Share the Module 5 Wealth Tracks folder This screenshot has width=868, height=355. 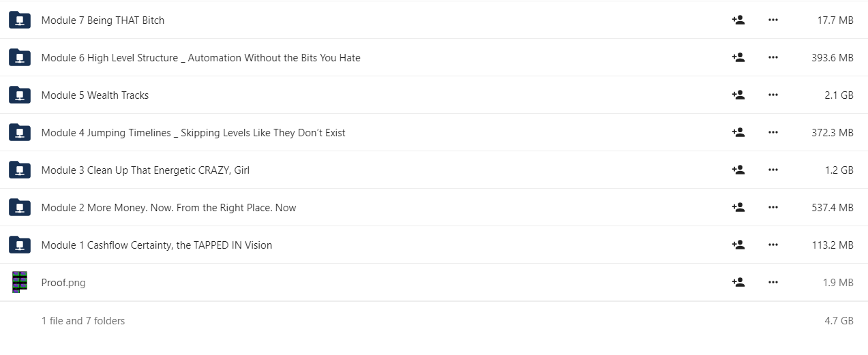point(738,95)
